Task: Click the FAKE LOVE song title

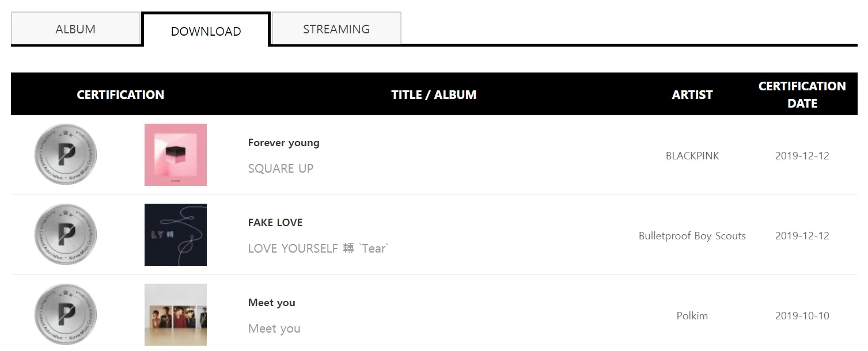Action: 275,223
